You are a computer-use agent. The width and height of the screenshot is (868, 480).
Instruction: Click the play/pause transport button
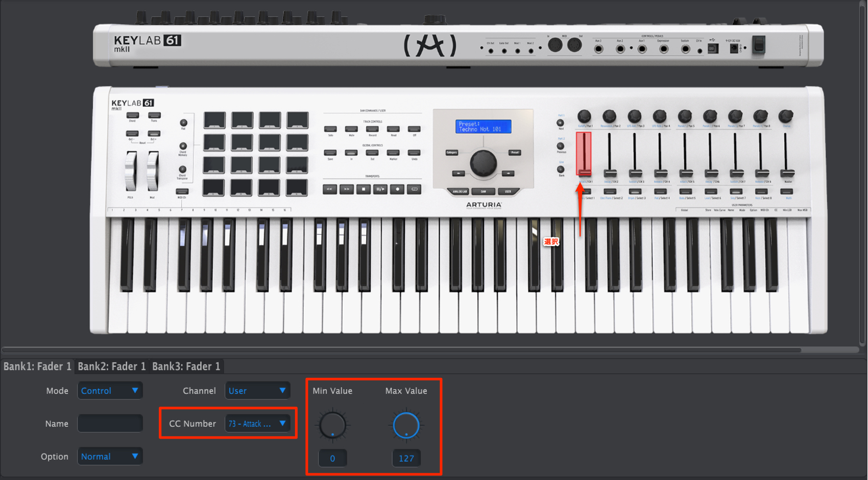380,189
